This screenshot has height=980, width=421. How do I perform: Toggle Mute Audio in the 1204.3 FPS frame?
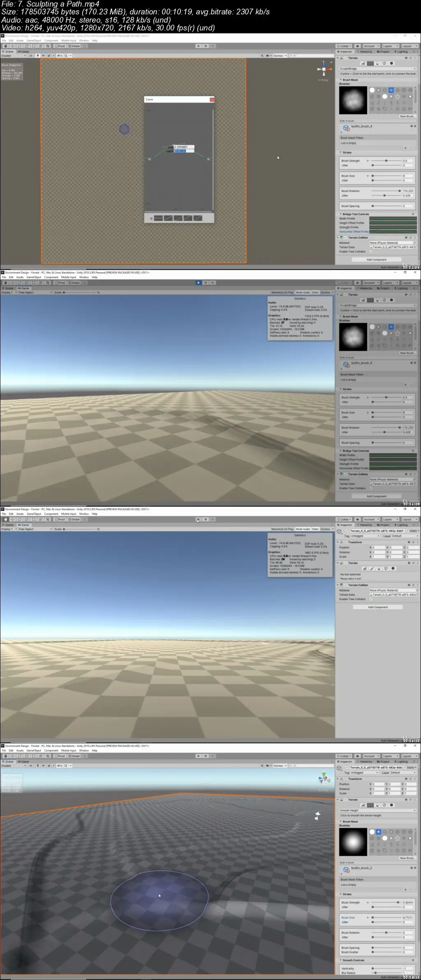pos(303,292)
